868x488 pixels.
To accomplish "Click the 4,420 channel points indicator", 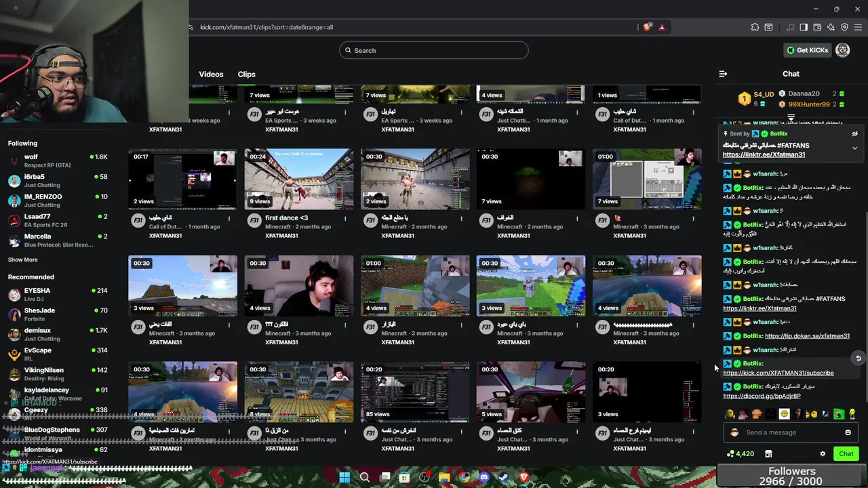I will coord(740,453).
